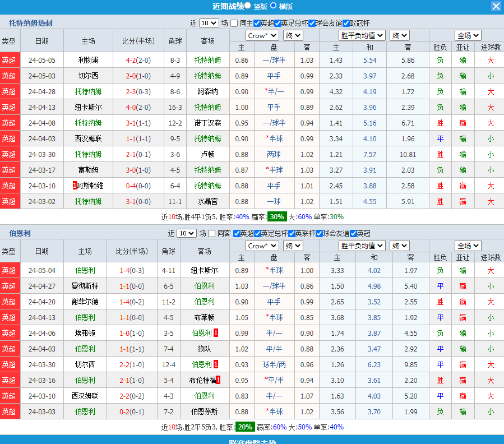Untick 英足总杯 in the 伯恩利 filters
Image resolution: width=504 pixels, height=444 pixels.
click(257, 233)
